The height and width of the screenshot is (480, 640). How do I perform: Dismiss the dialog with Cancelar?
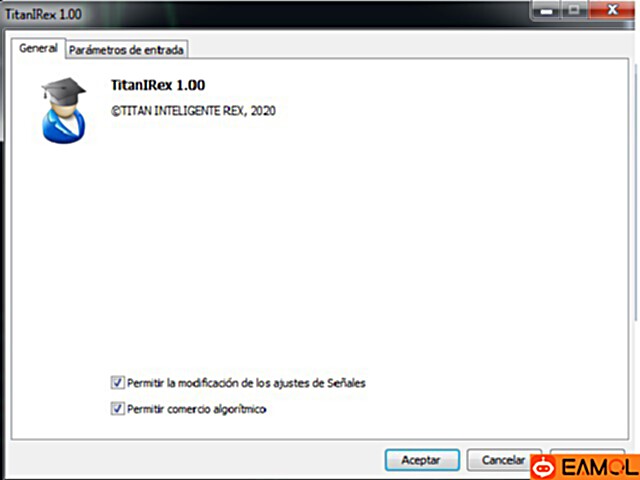tap(503, 460)
